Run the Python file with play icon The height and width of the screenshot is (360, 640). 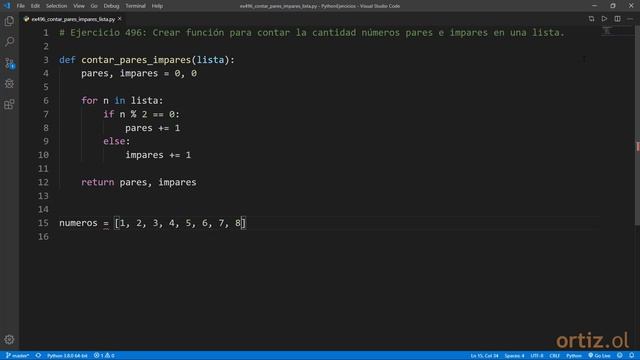(604, 19)
